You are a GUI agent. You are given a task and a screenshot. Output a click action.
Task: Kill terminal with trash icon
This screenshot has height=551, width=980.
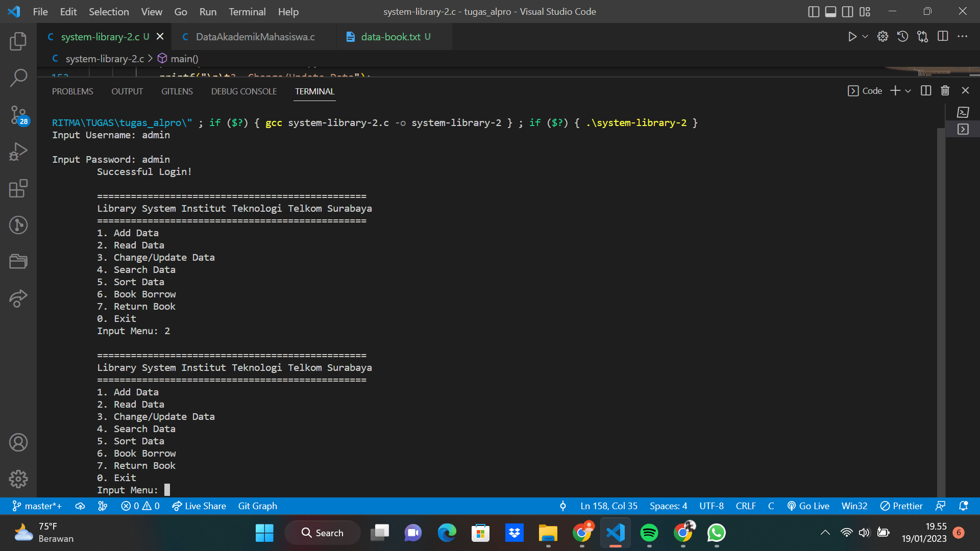945,91
